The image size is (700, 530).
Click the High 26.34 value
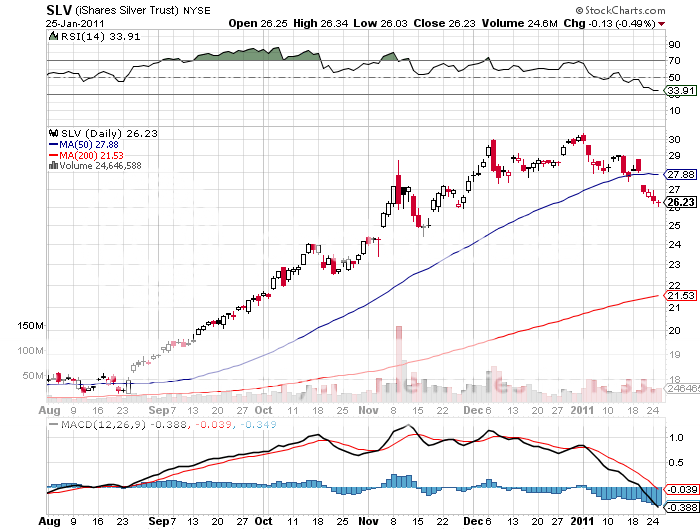(320, 23)
